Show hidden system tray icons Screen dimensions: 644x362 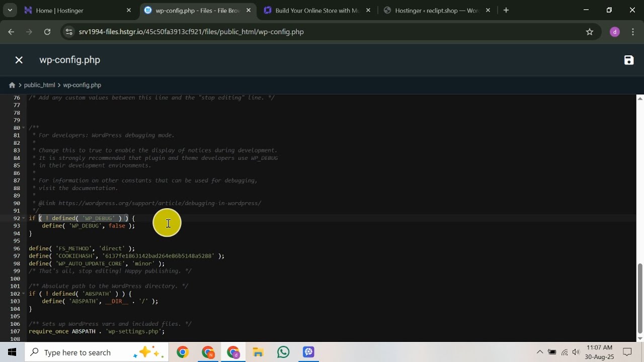(540, 352)
